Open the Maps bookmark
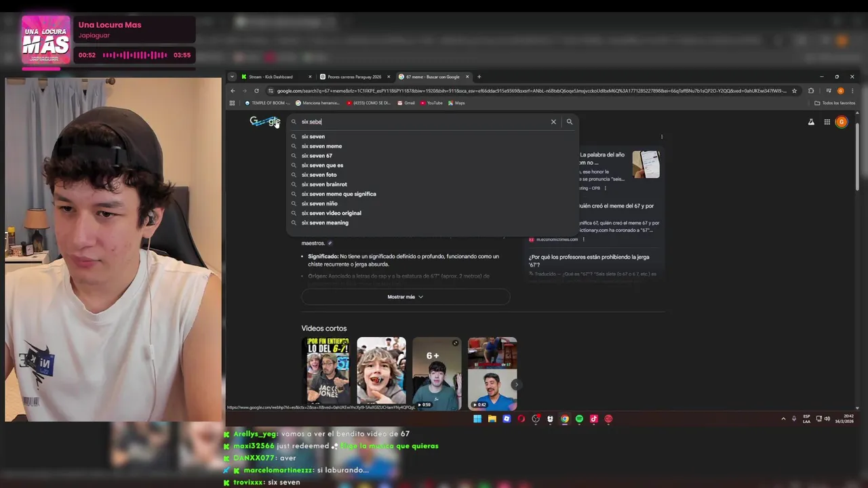 coord(456,103)
